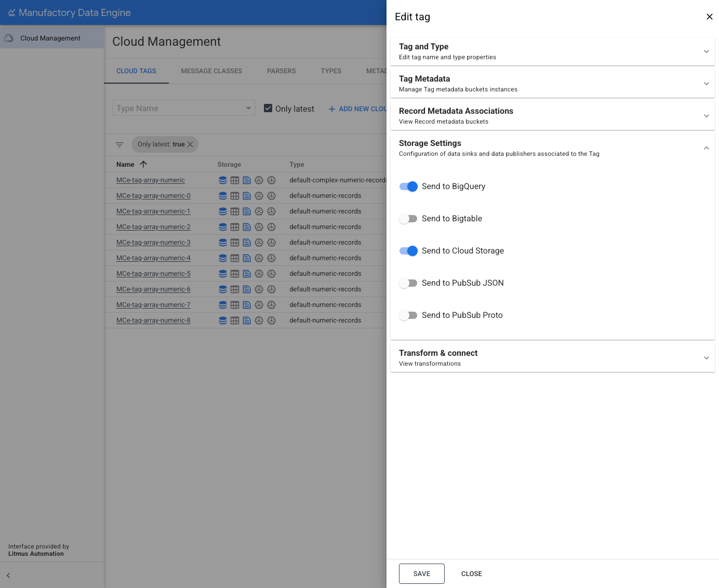Uncheck the Only latest checkbox

point(268,108)
